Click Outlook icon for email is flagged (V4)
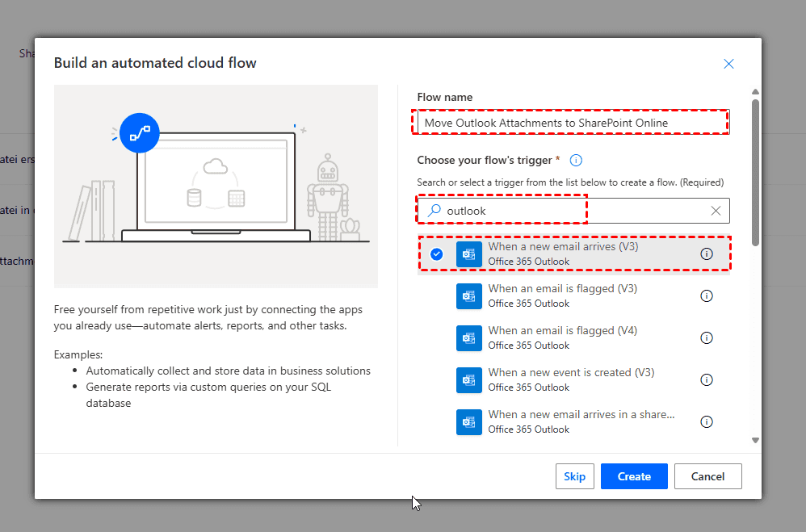This screenshot has height=532, width=806. point(468,337)
